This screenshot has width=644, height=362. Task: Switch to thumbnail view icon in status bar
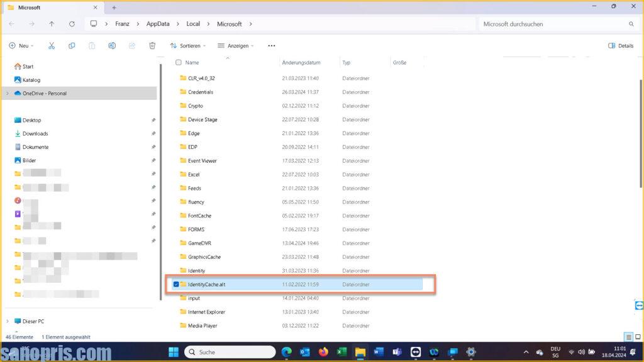click(x=636, y=337)
